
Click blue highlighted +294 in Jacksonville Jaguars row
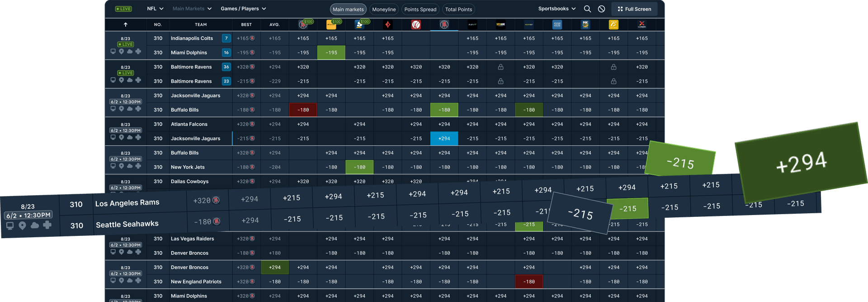tap(444, 139)
